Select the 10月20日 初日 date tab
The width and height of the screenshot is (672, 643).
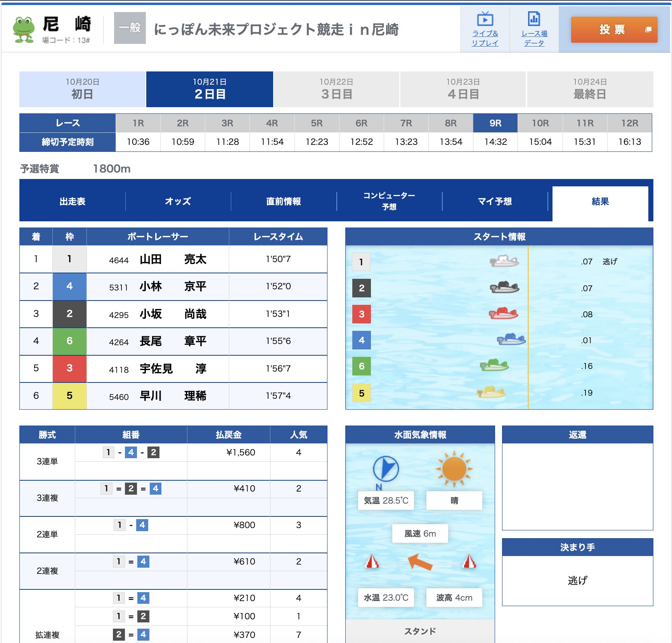click(x=82, y=89)
